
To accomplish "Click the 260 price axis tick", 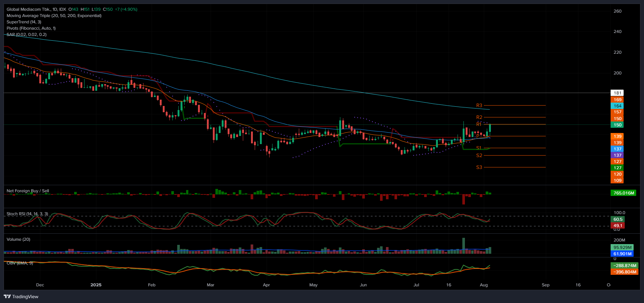I will (x=617, y=11).
